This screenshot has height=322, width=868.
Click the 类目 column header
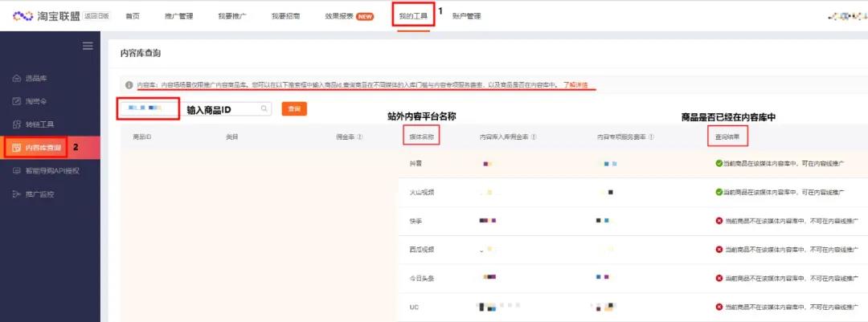(231, 137)
